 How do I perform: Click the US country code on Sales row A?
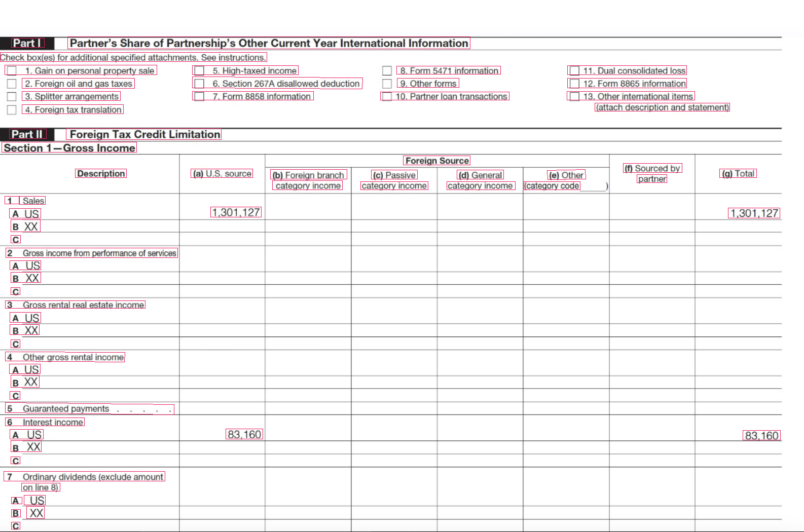coord(32,214)
